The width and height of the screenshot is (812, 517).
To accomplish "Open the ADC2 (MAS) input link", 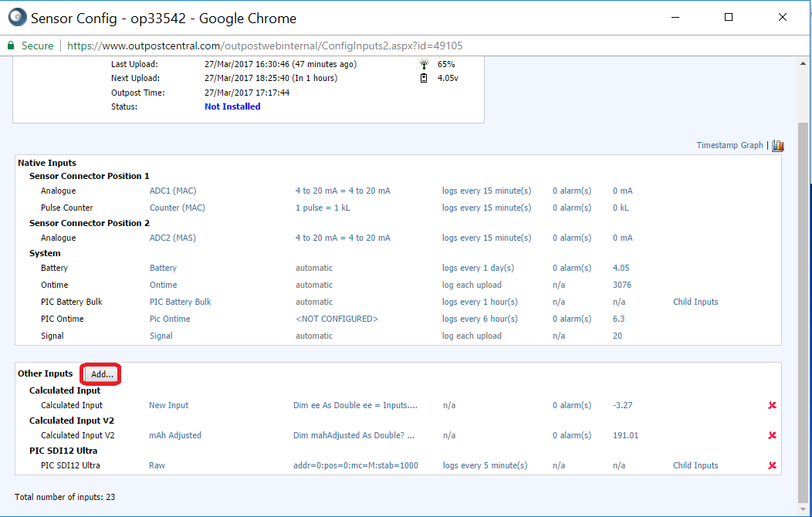I will click(x=172, y=238).
